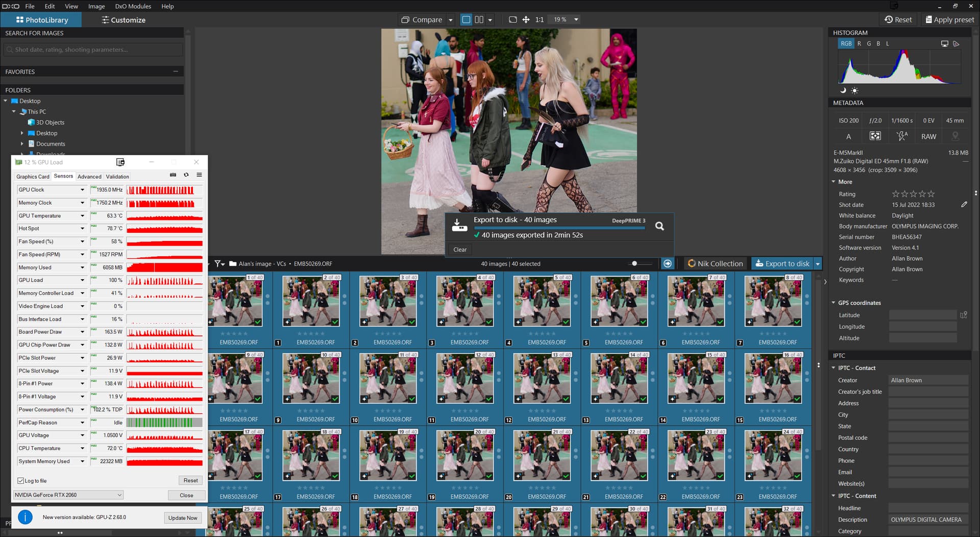Click the GPU-Z screenshot camera icon
Viewport: 980px width, 537px height.
(173, 175)
